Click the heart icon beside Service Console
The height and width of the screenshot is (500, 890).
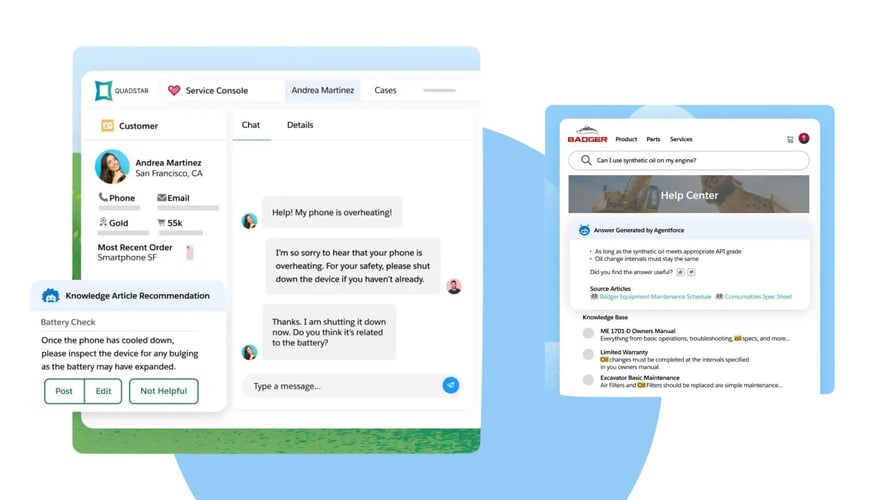(x=174, y=91)
